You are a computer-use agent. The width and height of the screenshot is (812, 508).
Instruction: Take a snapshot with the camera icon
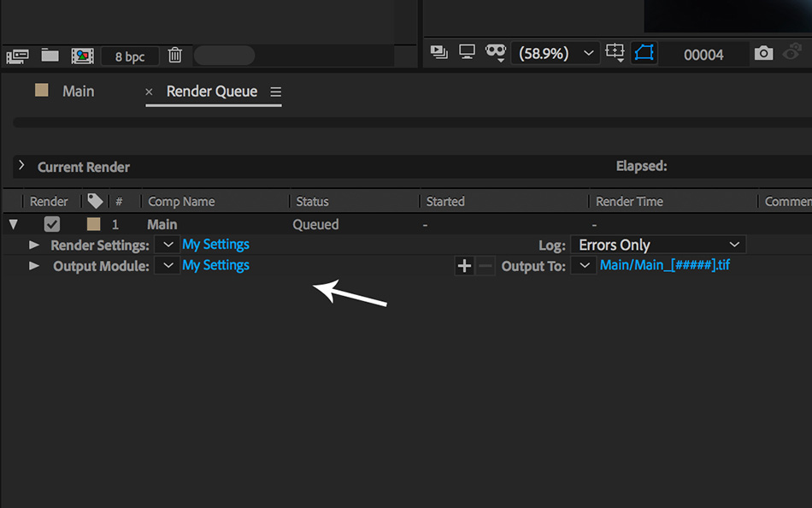763,53
